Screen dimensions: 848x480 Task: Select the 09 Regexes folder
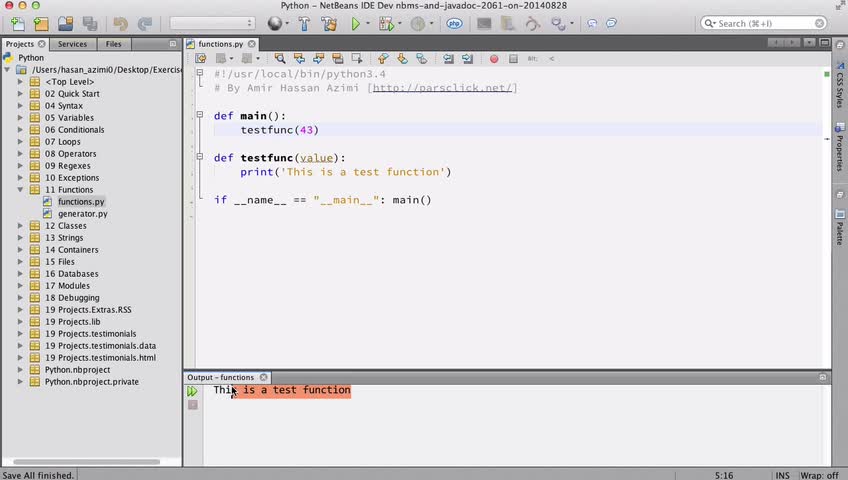click(x=68, y=165)
